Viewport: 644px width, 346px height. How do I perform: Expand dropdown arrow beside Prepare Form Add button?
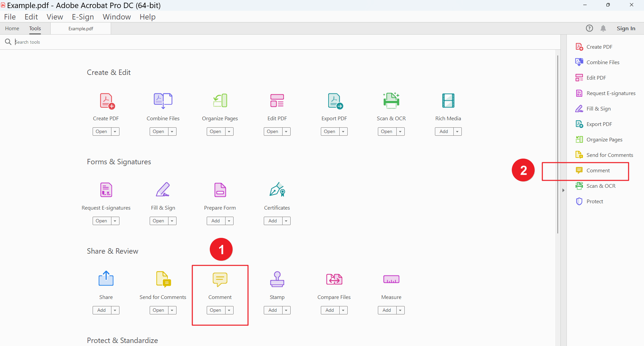pyautogui.click(x=229, y=221)
